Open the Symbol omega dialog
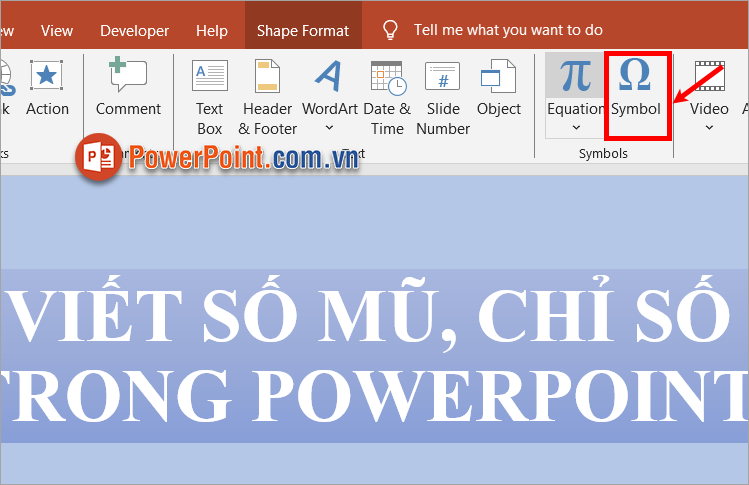Screen dimensions: 749x485 tap(636, 89)
